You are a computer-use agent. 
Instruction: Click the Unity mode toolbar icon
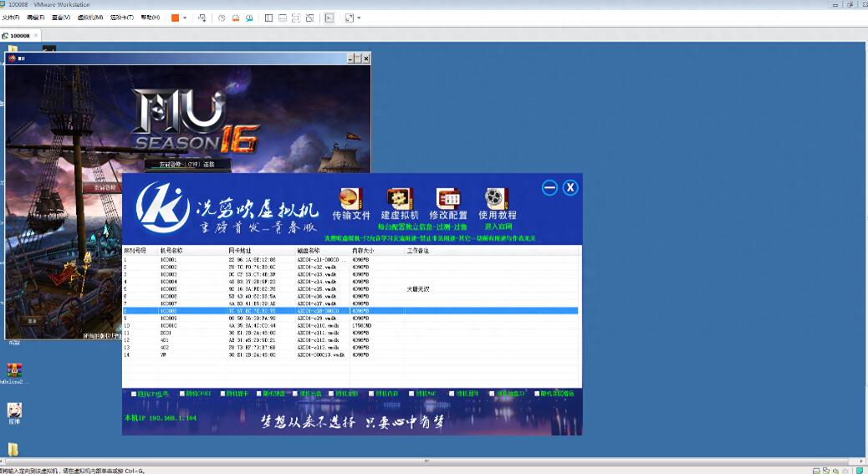tap(310, 18)
